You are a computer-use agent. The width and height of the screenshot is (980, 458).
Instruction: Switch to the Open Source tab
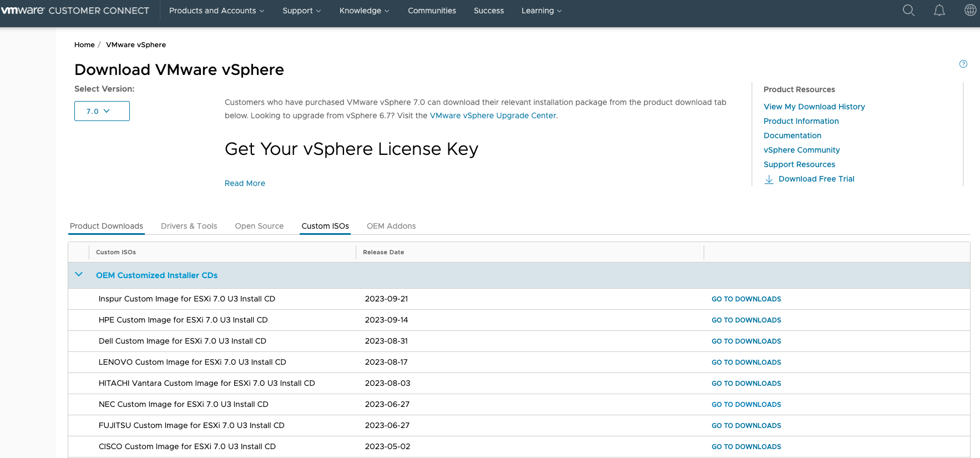pos(259,226)
